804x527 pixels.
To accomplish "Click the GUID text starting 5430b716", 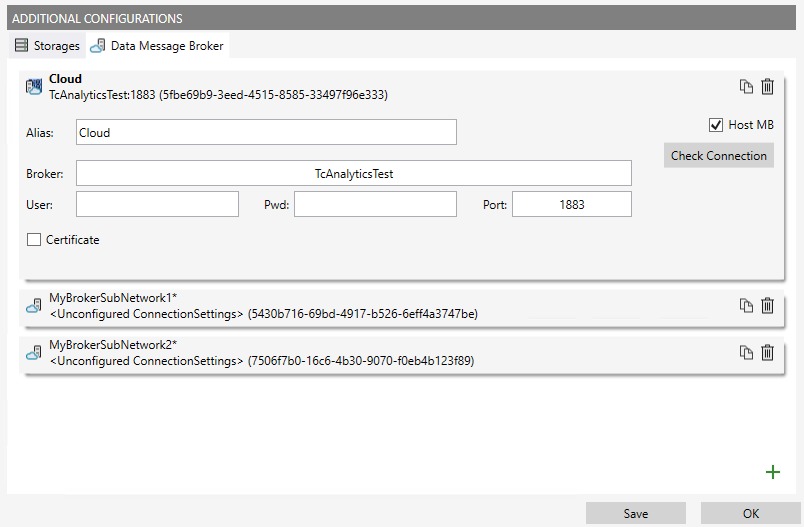I will coord(363,314).
